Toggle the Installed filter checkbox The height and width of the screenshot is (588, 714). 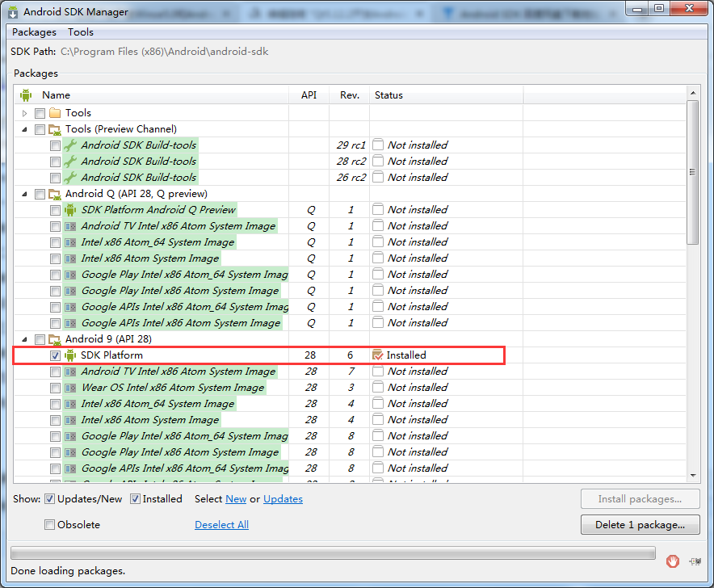tap(135, 499)
